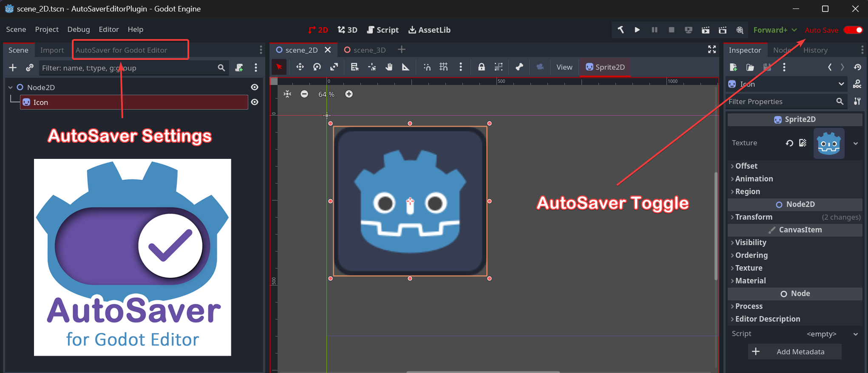Lock the selected node
Screen dimensions: 868x373
pos(481,67)
